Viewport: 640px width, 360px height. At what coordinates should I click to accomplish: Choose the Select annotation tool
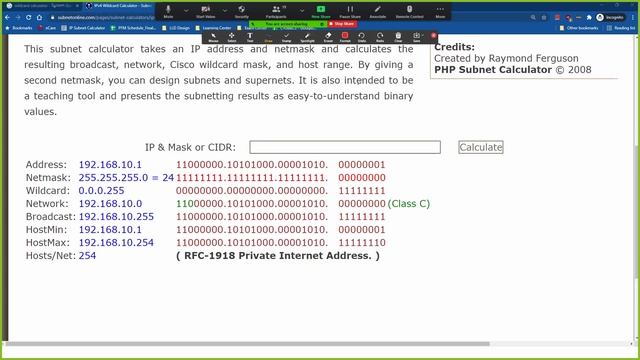231,38
